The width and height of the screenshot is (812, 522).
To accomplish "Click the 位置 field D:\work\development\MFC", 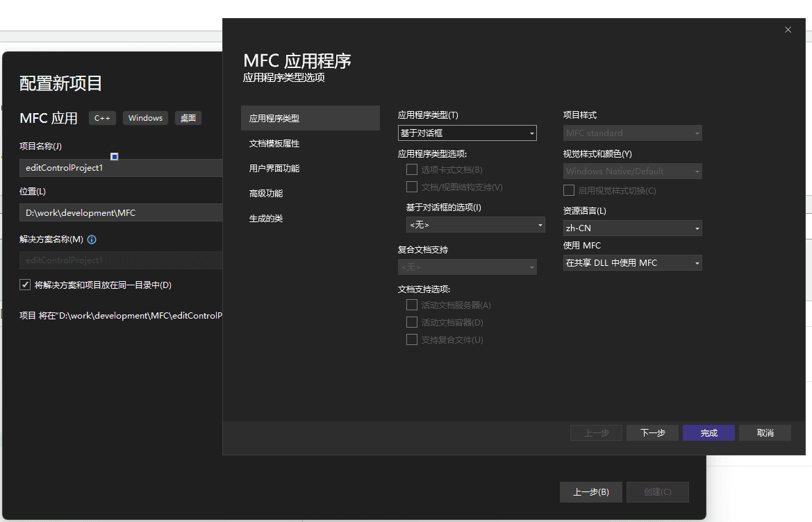I will click(x=121, y=212).
